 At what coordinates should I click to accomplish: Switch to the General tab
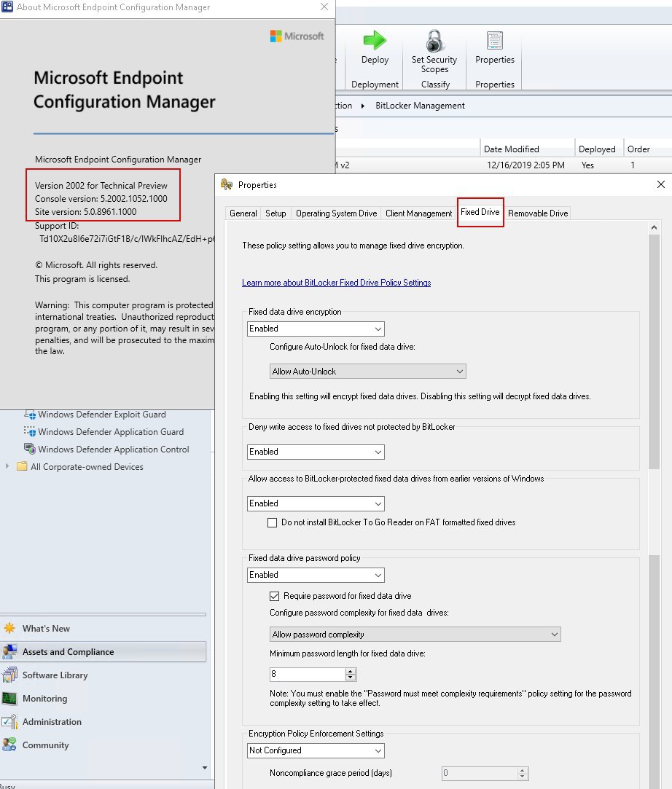[x=243, y=213]
